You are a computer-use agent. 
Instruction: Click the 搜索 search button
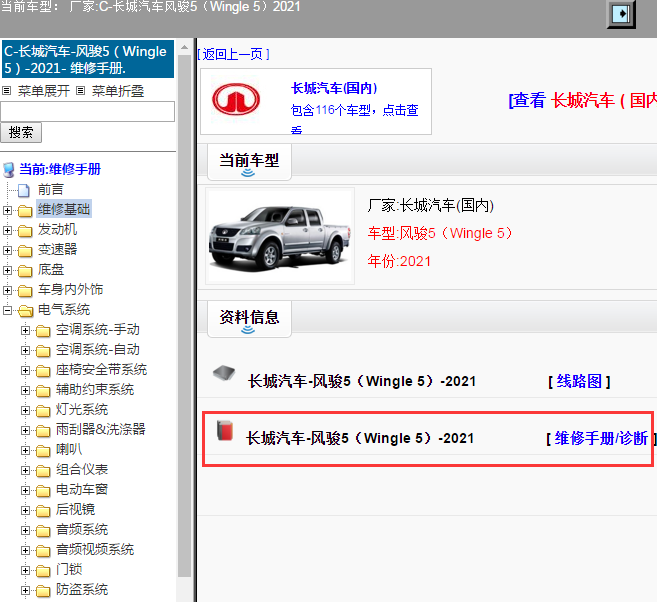pyautogui.click(x=21, y=132)
